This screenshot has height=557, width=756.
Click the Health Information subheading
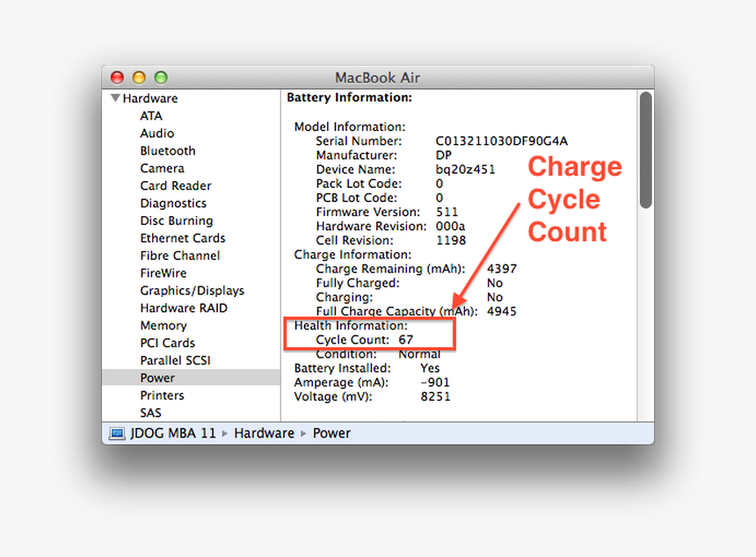(x=351, y=326)
